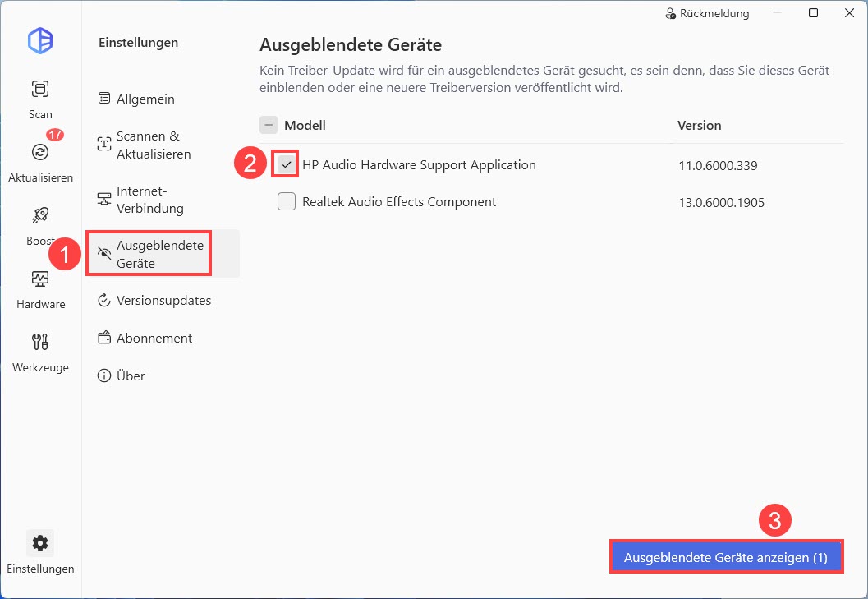Uncheck HP Audio Hardware Support Application
The width and height of the screenshot is (868, 599).
[287, 164]
